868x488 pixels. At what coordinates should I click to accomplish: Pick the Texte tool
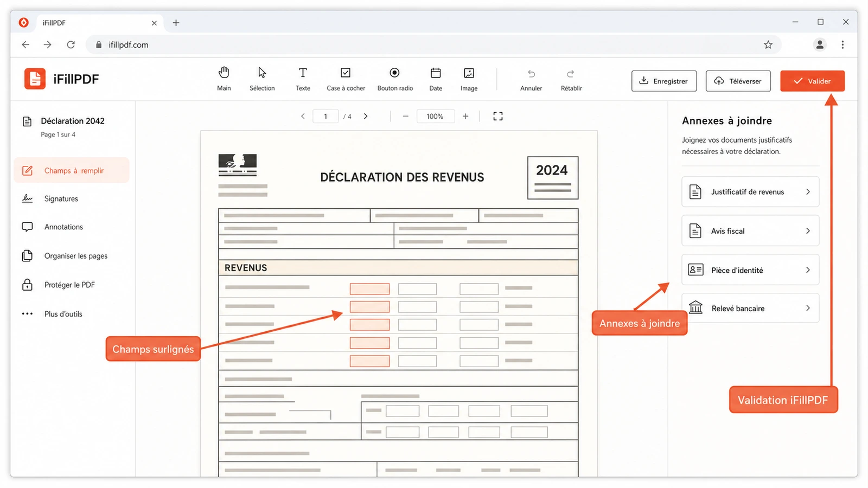(x=303, y=79)
